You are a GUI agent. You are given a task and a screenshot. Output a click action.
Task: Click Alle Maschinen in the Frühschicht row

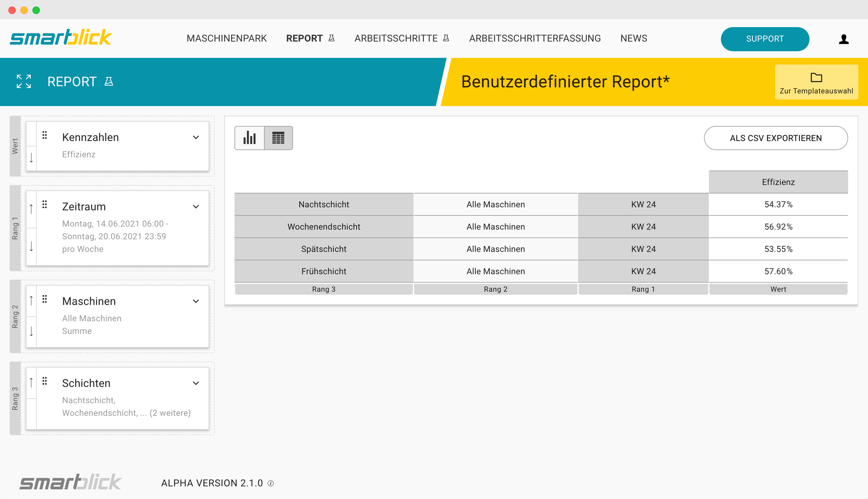[x=495, y=271]
